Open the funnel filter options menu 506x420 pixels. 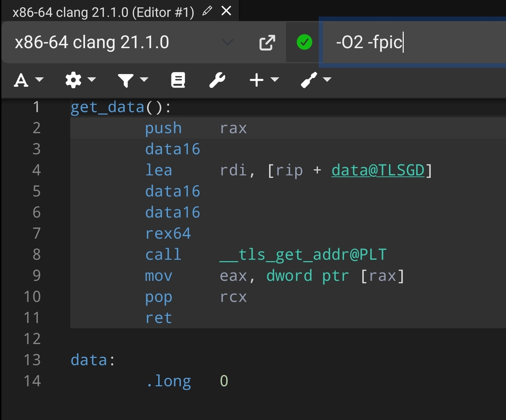point(133,80)
